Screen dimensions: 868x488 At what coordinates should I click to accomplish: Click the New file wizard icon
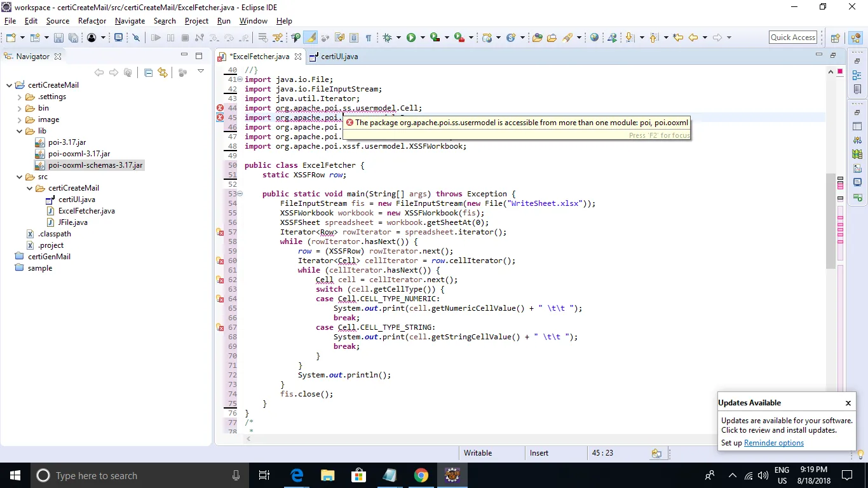pos(11,38)
